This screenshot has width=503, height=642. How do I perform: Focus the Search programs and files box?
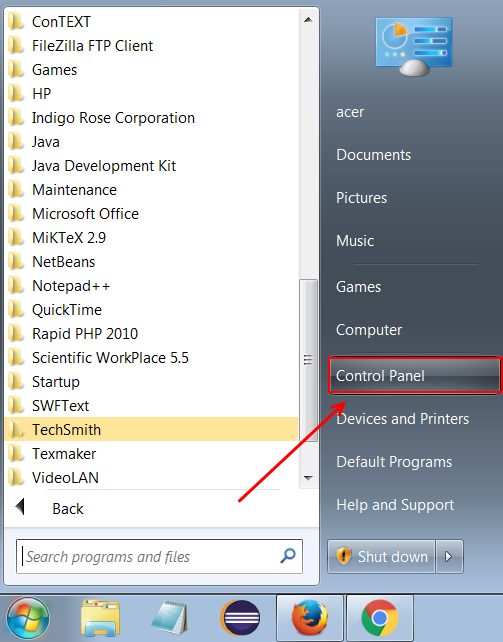(159, 556)
